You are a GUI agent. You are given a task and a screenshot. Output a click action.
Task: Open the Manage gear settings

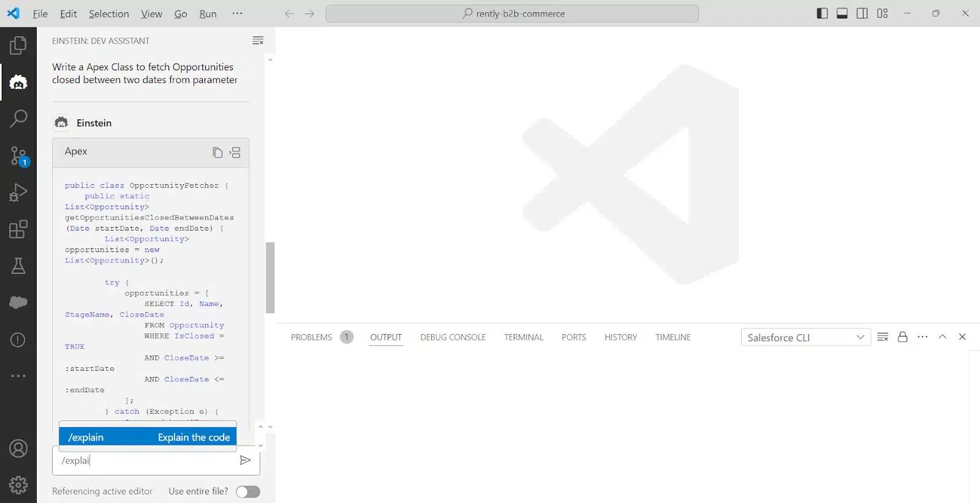(18, 485)
